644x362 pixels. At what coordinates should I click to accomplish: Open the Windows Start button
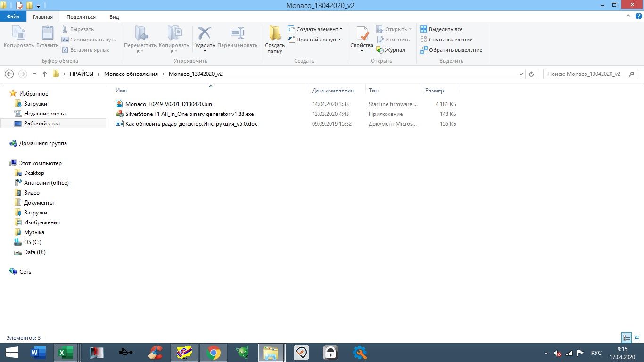click(x=11, y=353)
